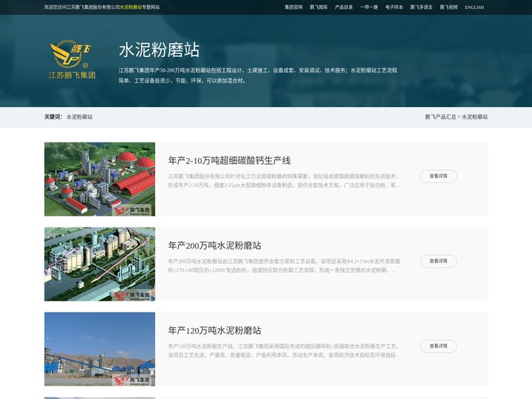Open the 超细碳酸钙生产线 plant thumbnail

pos(100,179)
